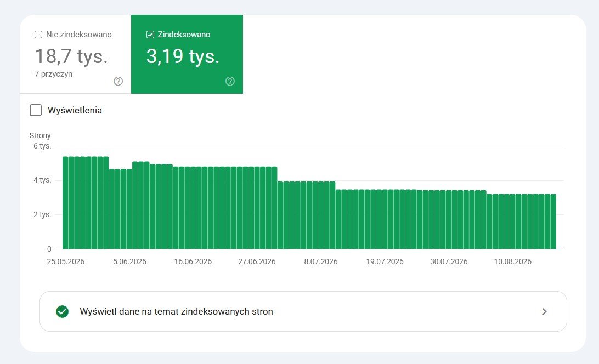Screen dimensions: 599x364
Task: Click help icon in green Zindeksowano card
Action: point(230,81)
